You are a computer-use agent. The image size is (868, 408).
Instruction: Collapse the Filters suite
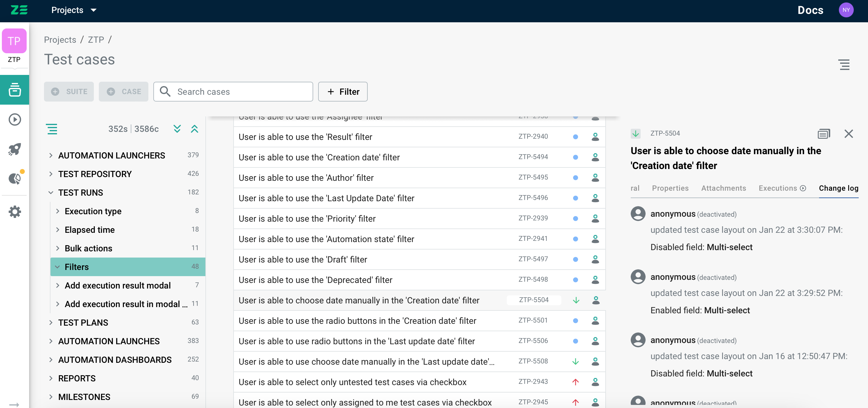click(x=58, y=267)
